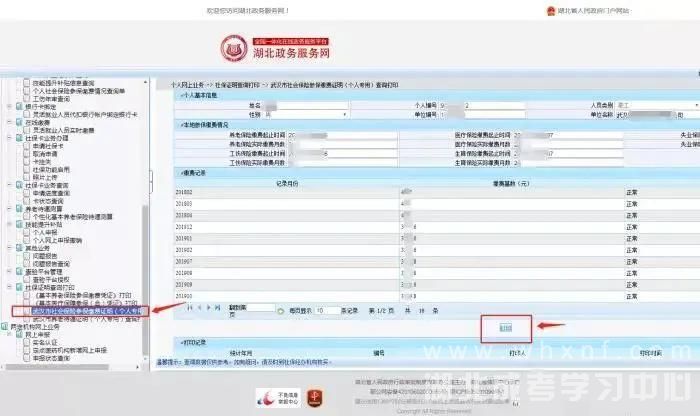This screenshot has height=416, width=700.
Task: Click the folder icon beside 在线缴费
Action: 19,121
